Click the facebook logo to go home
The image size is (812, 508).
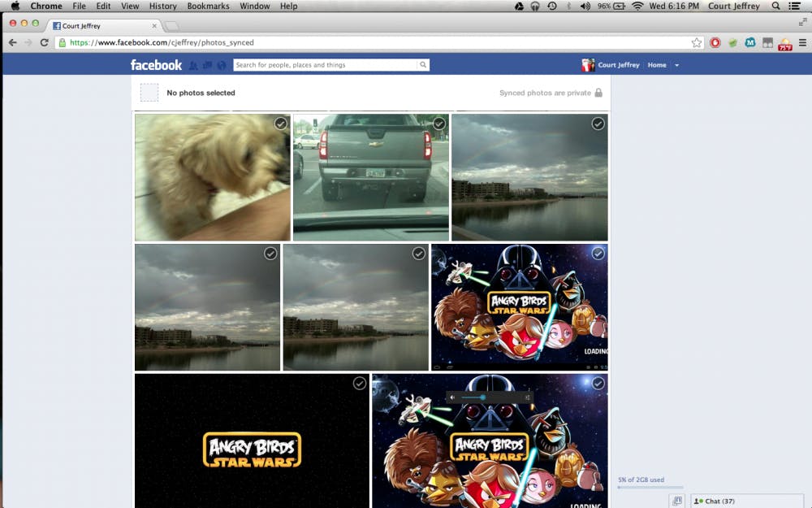click(x=157, y=65)
